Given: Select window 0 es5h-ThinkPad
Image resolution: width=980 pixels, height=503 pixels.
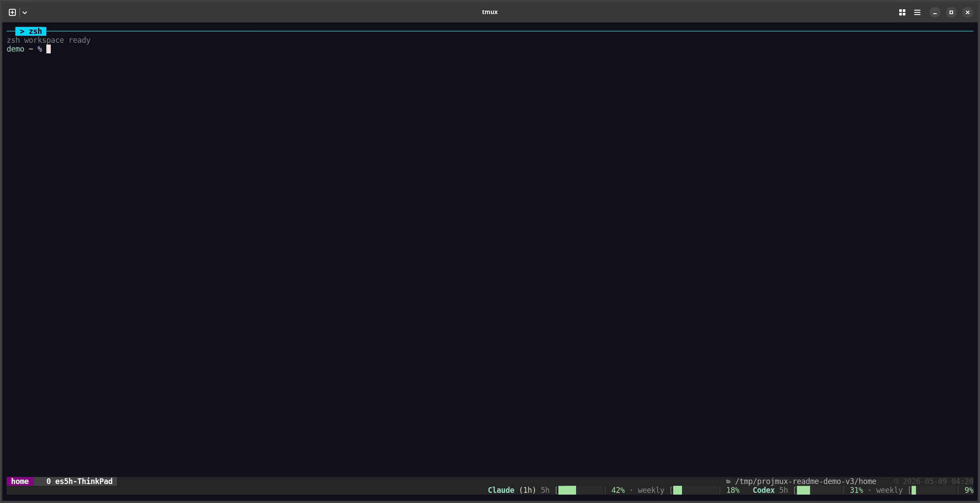Looking at the screenshot, I should click(79, 481).
